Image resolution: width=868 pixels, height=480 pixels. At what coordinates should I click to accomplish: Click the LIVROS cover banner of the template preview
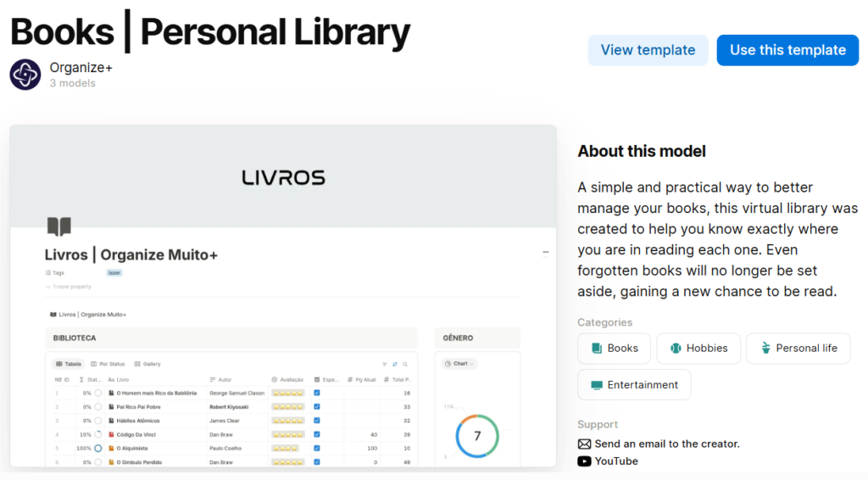283,176
